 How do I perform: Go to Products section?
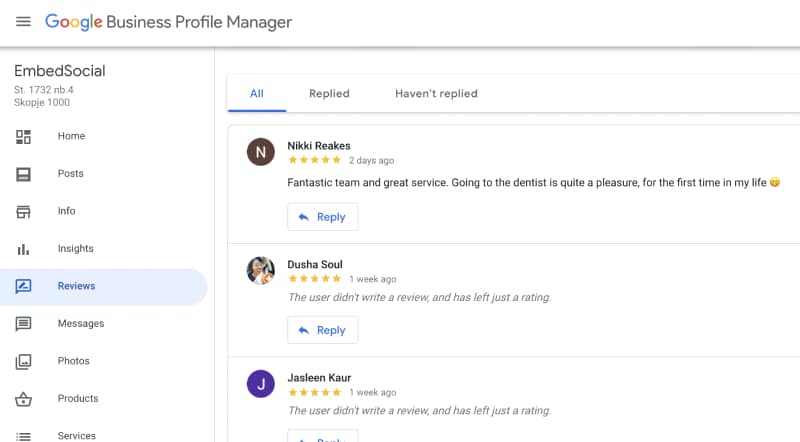point(78,398)
